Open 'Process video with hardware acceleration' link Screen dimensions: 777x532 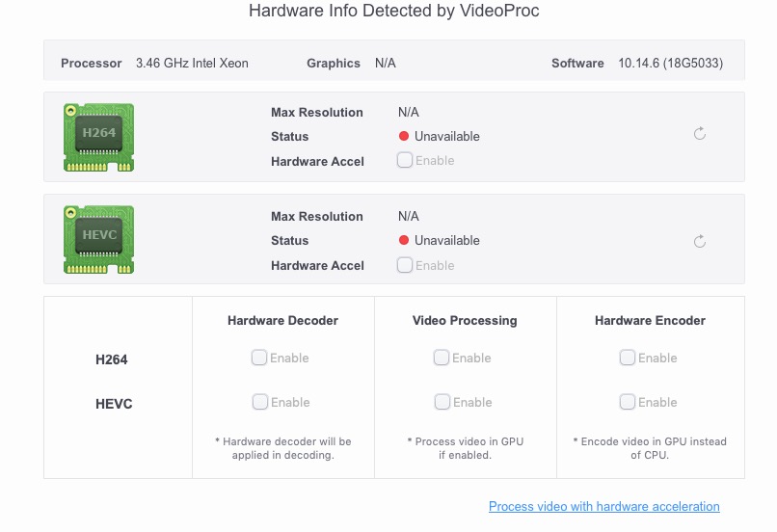tap(603, 506)
